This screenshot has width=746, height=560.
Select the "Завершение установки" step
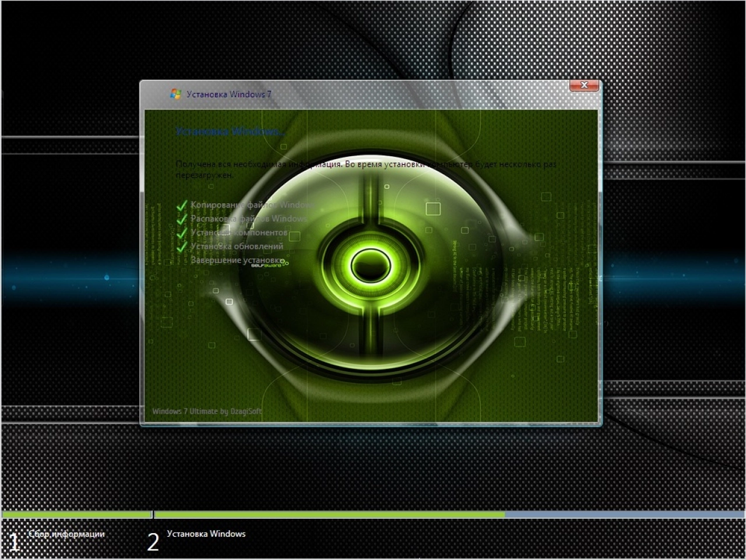(x=238, y=260)
